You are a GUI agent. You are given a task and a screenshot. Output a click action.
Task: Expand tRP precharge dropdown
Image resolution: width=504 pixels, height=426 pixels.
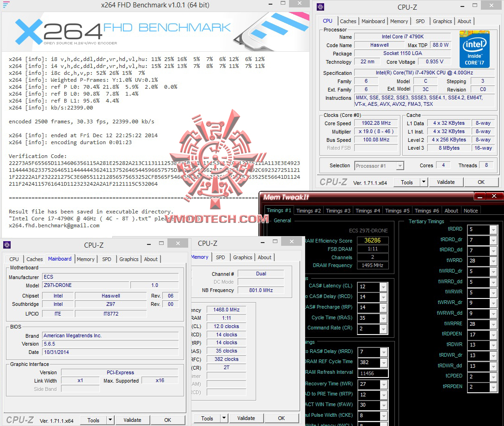point(383,307)
